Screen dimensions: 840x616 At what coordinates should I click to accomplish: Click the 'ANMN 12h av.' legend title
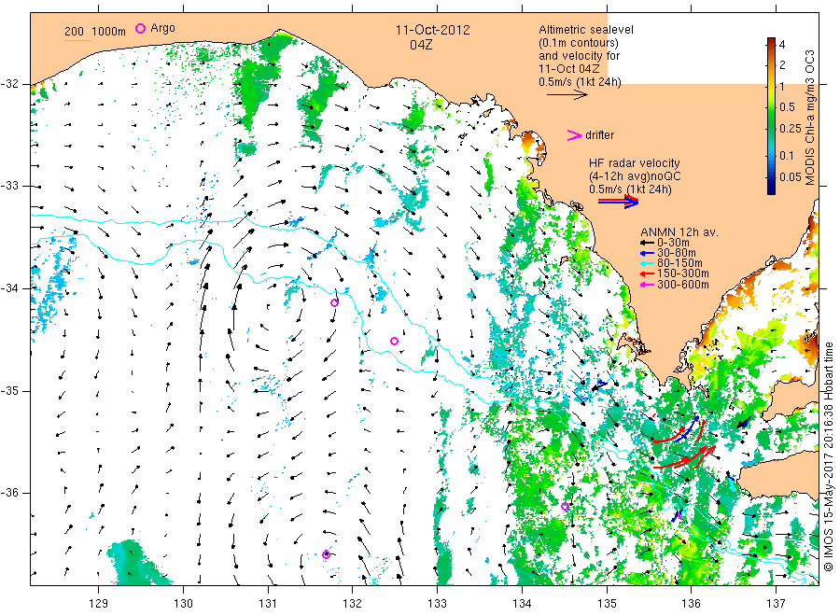click(679, 232)
